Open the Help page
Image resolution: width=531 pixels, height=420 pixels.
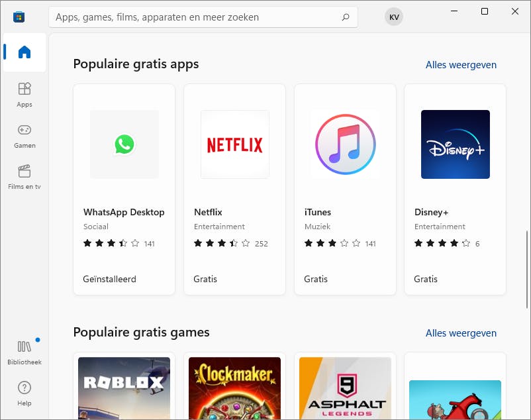24,394
